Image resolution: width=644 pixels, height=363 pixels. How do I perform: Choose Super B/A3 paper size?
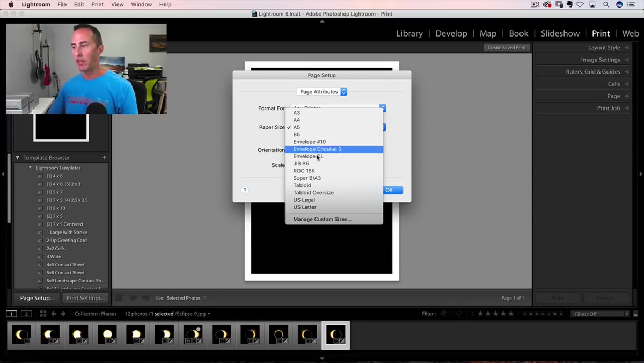[x=334, y=178]
